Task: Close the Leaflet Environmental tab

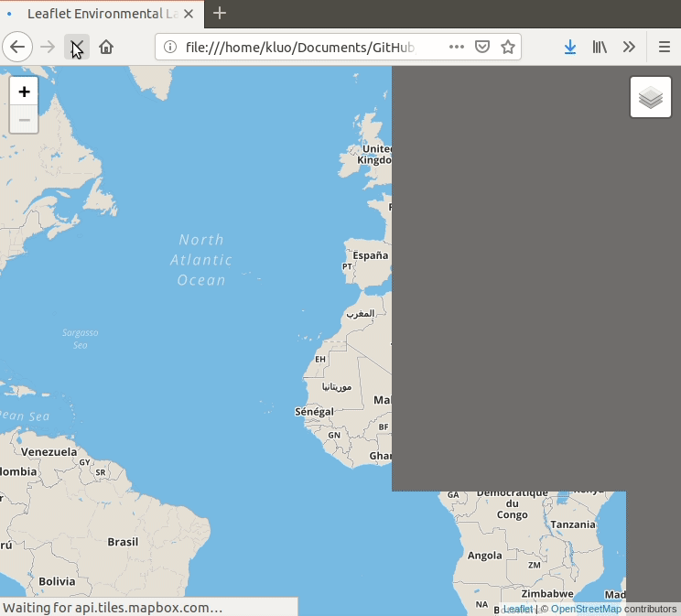Action: (x=189, y=14)
